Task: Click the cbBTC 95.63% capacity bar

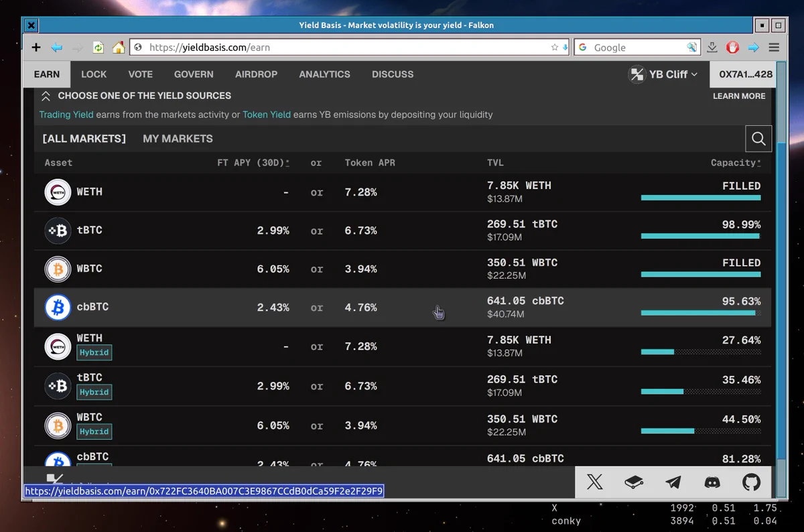Action: (701, 313)
